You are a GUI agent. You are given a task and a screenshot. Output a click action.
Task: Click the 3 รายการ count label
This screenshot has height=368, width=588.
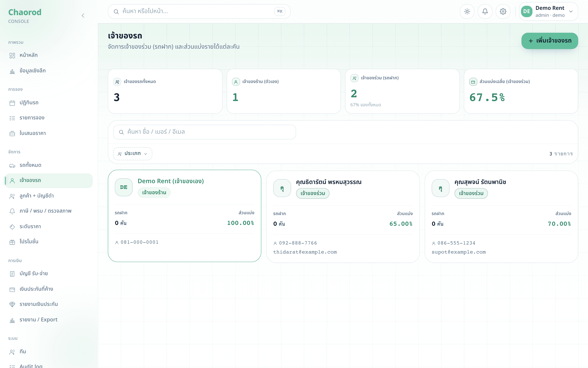[x=561, y=154]
